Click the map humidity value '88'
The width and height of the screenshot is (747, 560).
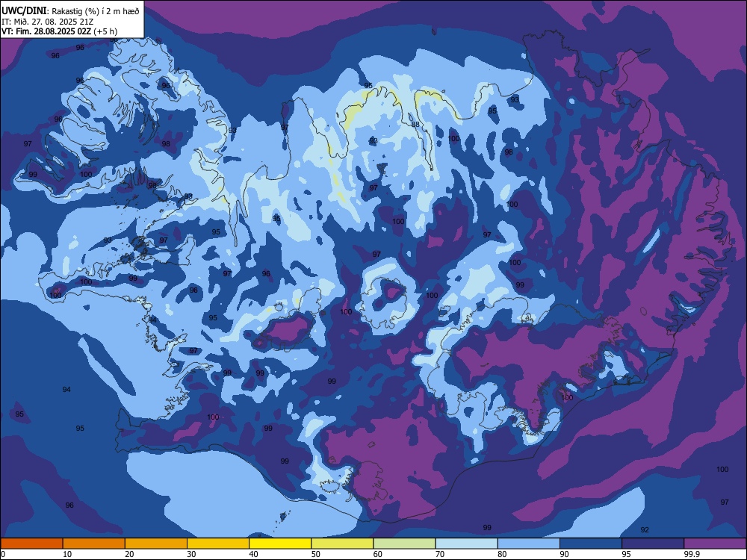pos(415,125)
